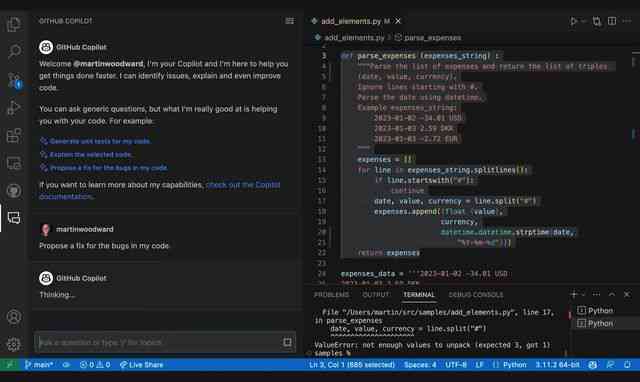640x382 pixels.
Task: Switch to the Output panel tab
Action: (376, 295)
